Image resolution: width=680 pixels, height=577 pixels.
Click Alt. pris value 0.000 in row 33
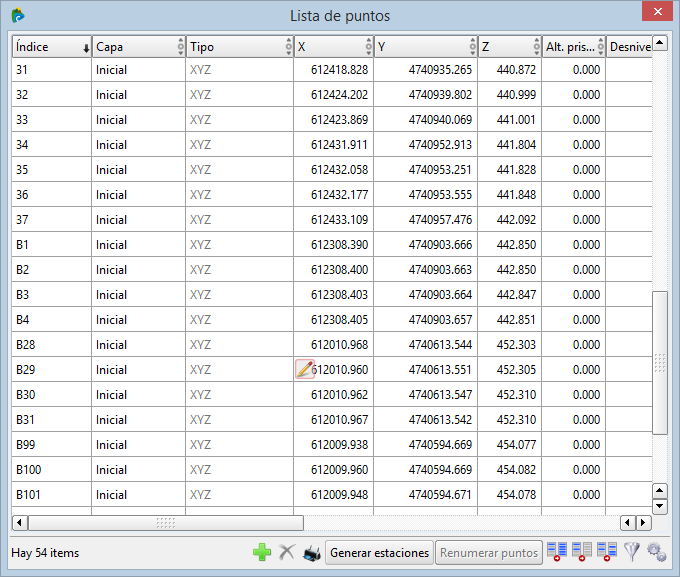pyautogui.click(x=586, y=120)
